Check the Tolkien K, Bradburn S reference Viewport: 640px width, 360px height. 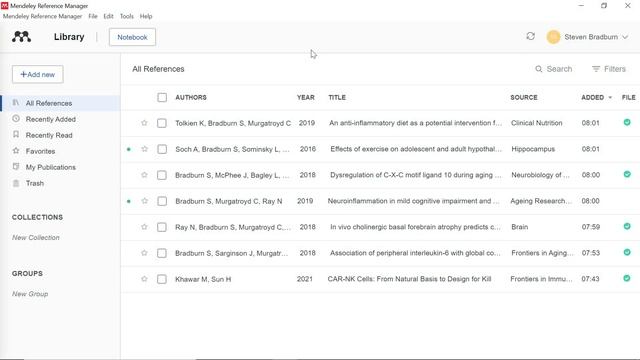pos(162,123)
